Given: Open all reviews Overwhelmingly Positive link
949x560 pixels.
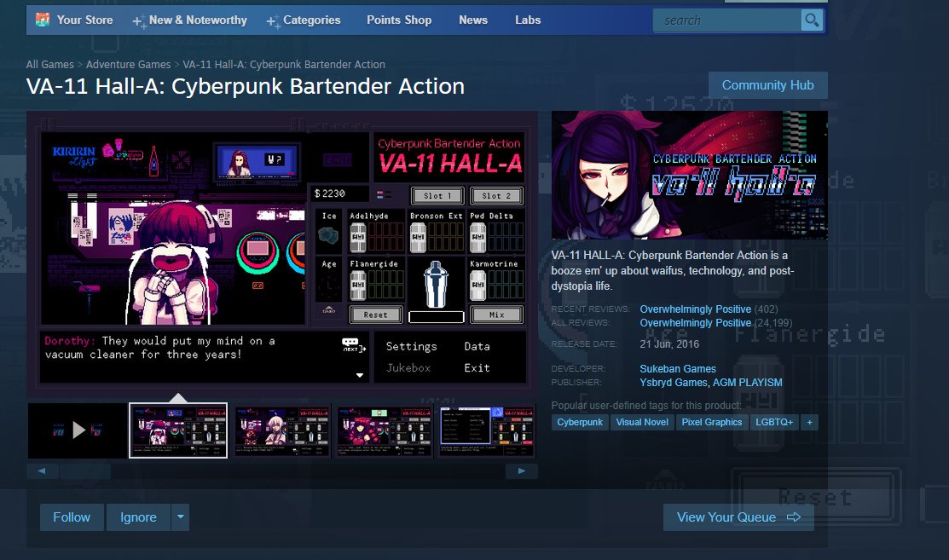Looking at the screenshot, I should tap(696, 323).
